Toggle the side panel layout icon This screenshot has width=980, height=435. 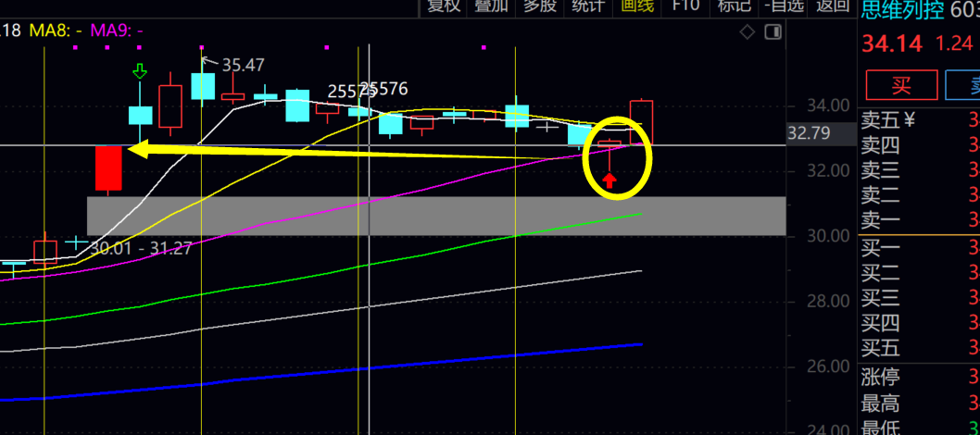[x=773, y=32]
